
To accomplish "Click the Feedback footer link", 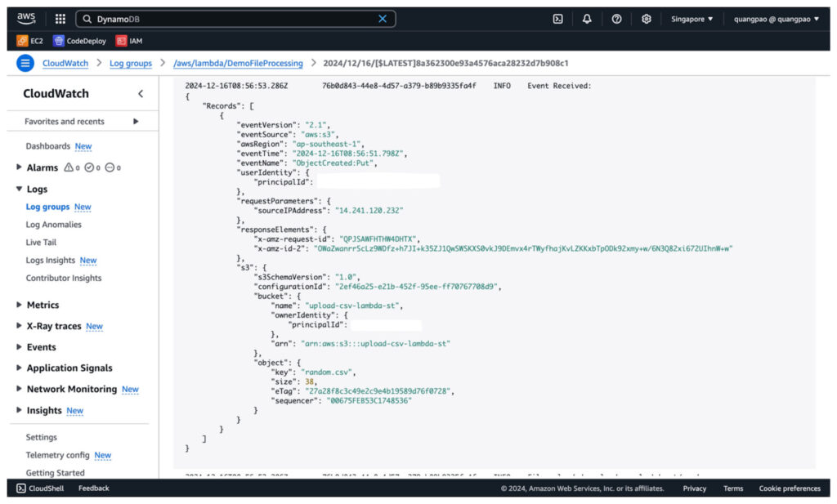I will pos(93,488).
